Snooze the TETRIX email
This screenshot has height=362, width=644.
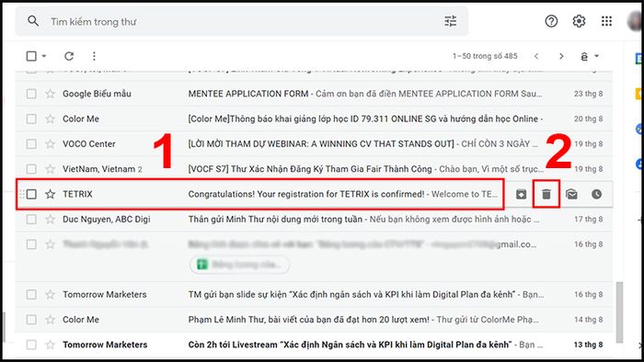(597, 195)
